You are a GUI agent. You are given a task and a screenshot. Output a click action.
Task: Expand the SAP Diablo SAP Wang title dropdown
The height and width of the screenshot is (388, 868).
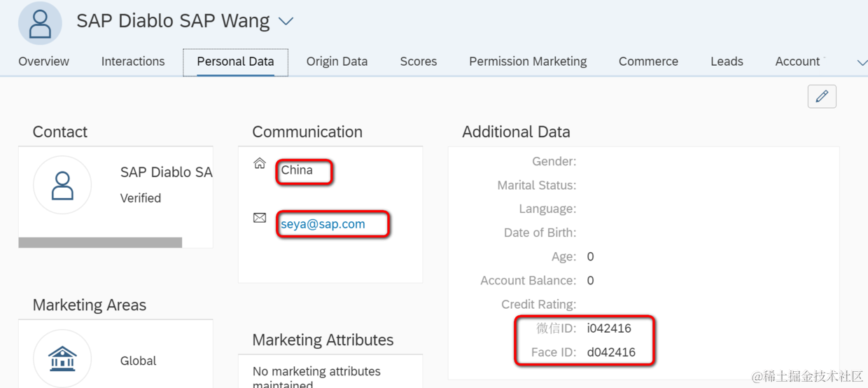[286, 22]
